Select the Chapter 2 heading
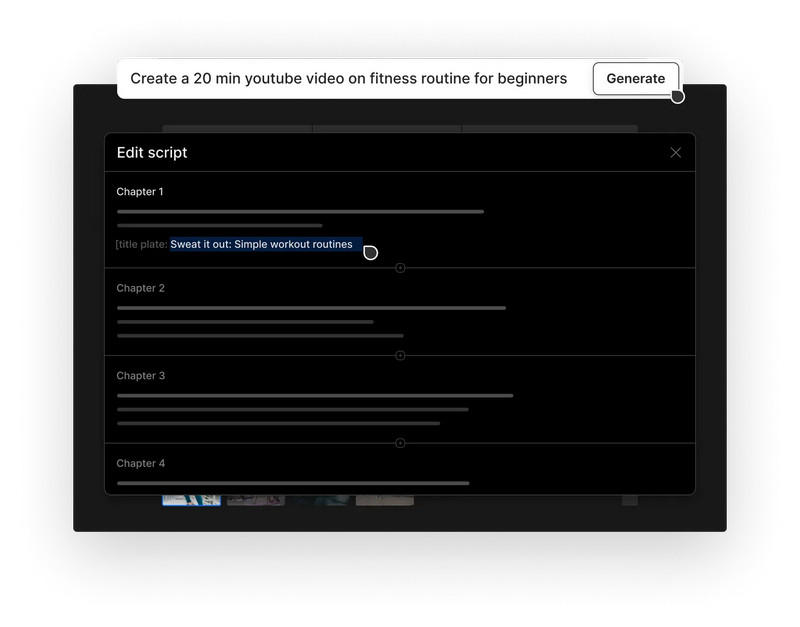The image size is (800, 627). (140, 289)
